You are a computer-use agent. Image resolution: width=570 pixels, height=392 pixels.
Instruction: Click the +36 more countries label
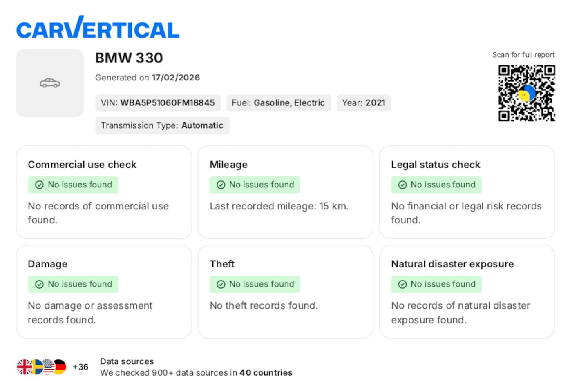80,367
